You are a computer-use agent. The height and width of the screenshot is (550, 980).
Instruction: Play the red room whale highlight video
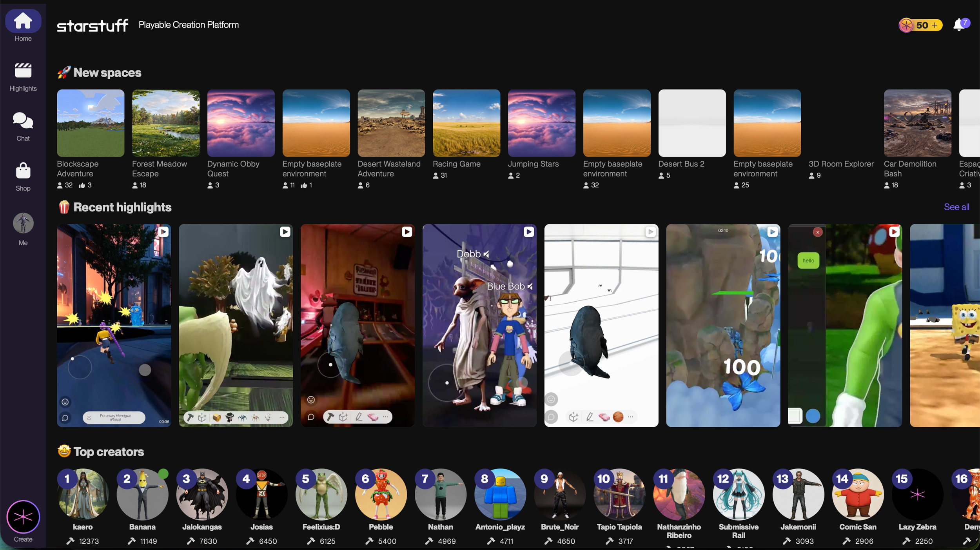tap(358, 325)
